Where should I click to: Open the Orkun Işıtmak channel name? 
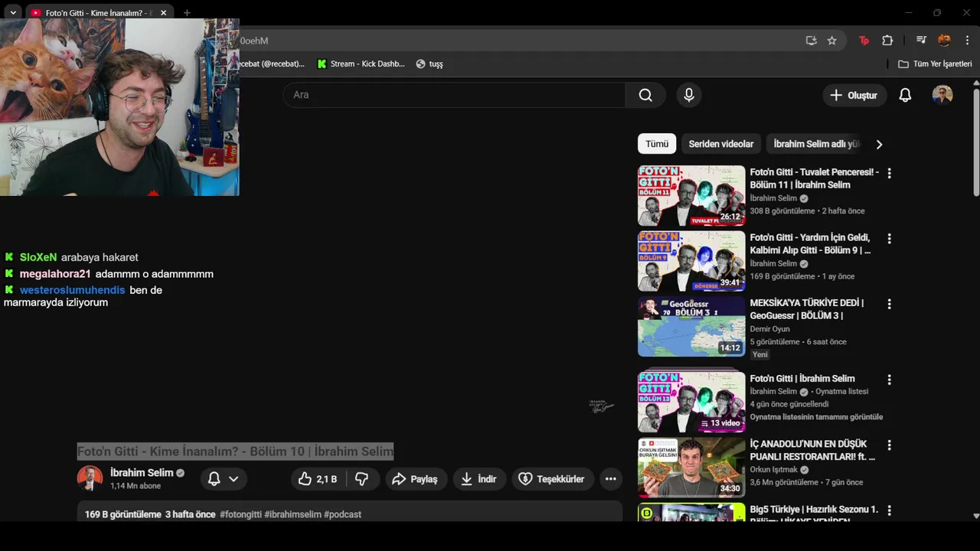coord(773,470)
